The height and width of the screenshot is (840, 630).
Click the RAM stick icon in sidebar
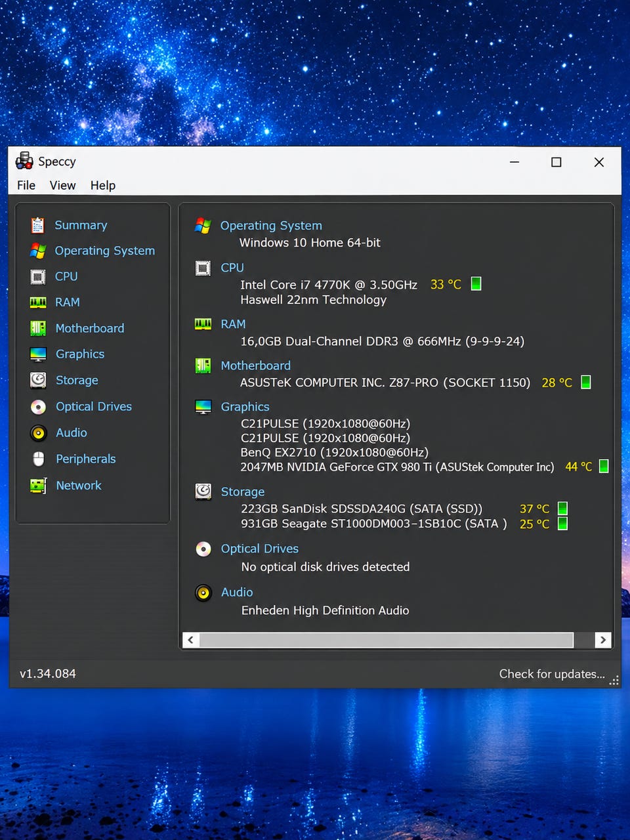click(x=38, y=303)
